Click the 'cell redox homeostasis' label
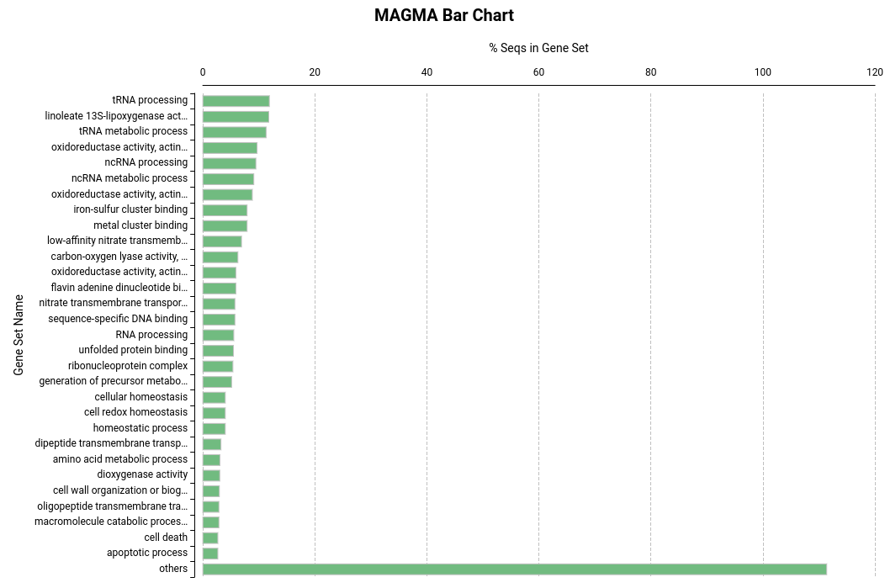The width and height of the screenshot is (885, 588). (x=135, y=412)
